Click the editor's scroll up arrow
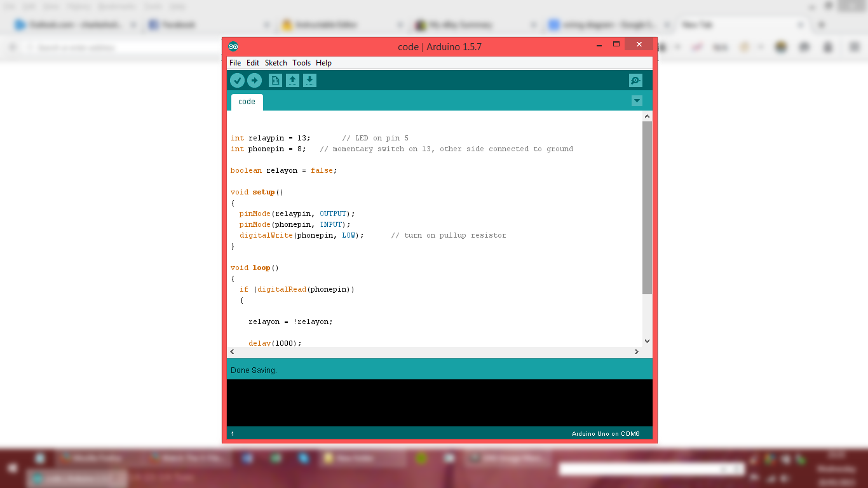Screen dimensions: 868x488 (648, 116)
